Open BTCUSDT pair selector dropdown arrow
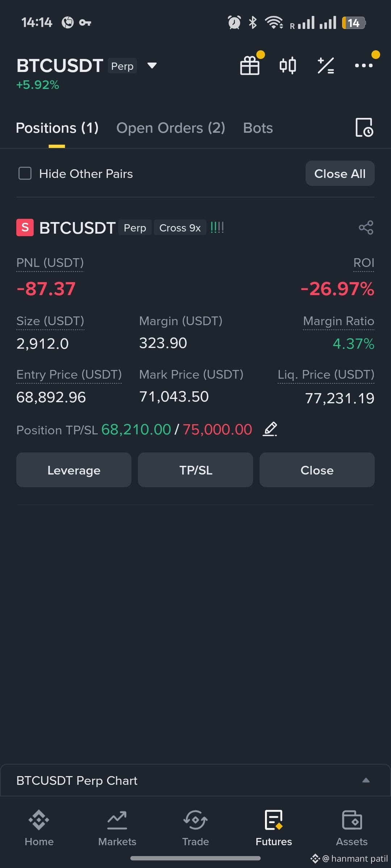 coord(152,65)
